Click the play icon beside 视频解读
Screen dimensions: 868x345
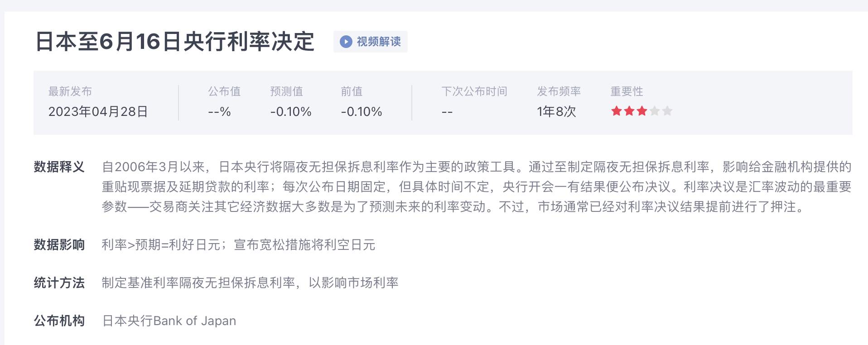[346, 42]
